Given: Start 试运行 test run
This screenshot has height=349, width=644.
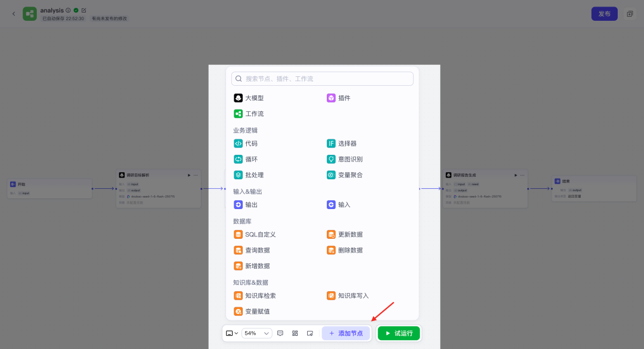Looking at the screenshot, I should [x=399, y=334].
